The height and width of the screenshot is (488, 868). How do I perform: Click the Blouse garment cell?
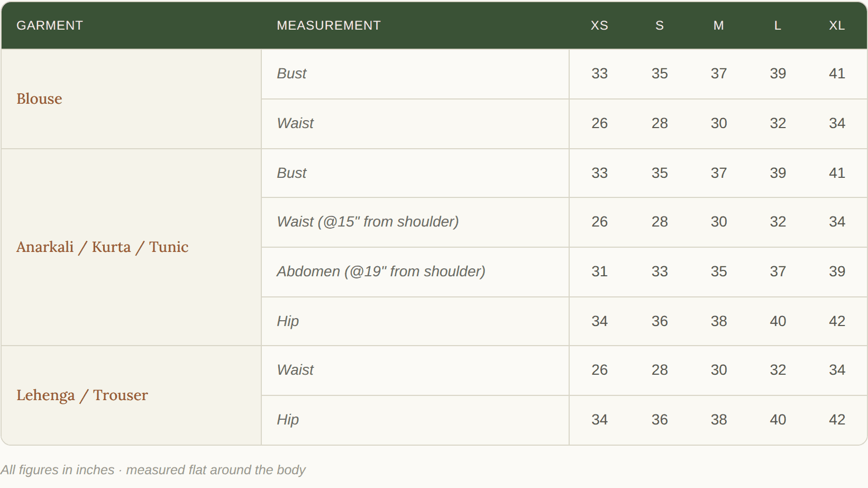point(131,99)
